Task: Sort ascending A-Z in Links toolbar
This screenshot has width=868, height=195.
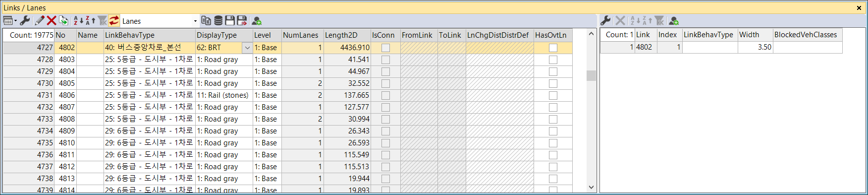Action: (78, 21)
